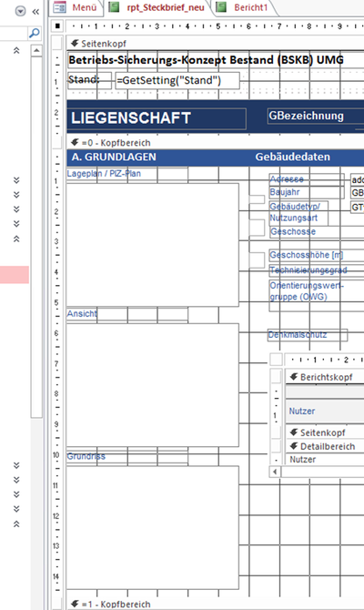This screenshot has height=610, width=364.
Task: Click the section selector box beside Seitenkopf
Action: coord(56,44)
